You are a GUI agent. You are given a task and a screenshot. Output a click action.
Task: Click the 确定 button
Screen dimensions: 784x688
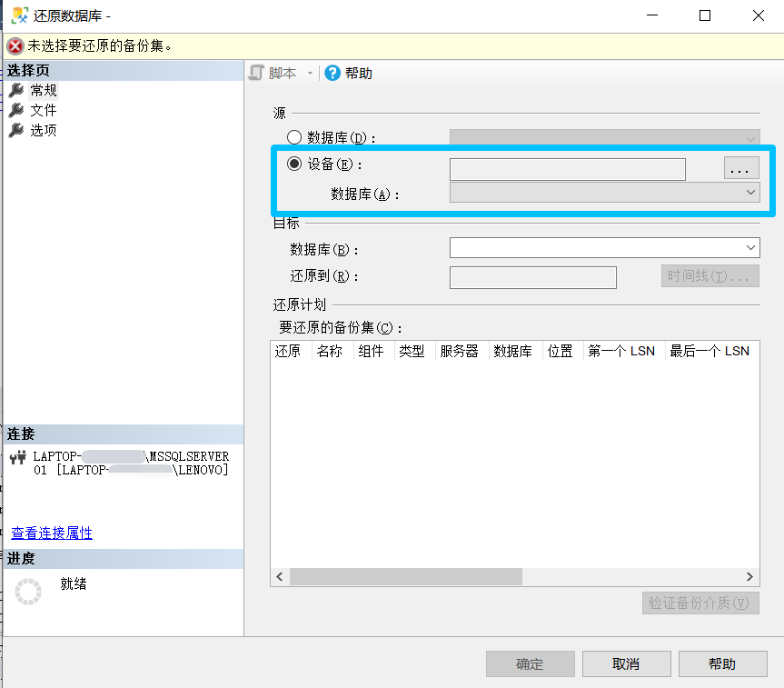[530, 663]
